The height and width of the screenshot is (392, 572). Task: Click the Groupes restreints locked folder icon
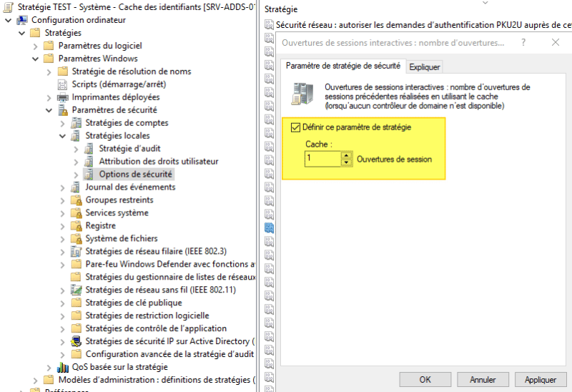click(77, 200)
